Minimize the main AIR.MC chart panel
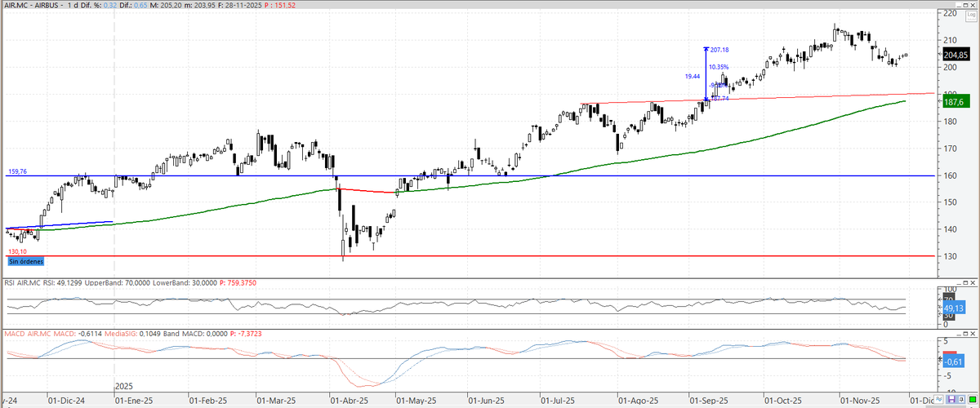The height and width of the screenshot is (408, 980). pos(959,6)
